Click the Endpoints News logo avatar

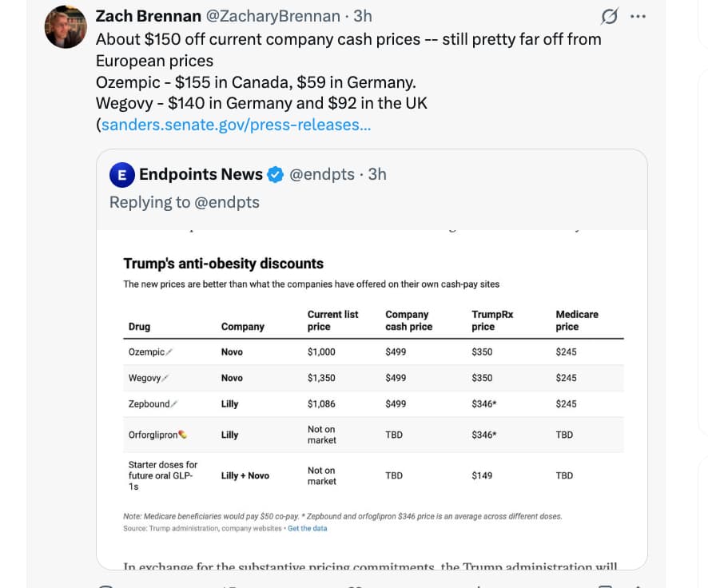(121, 175)
